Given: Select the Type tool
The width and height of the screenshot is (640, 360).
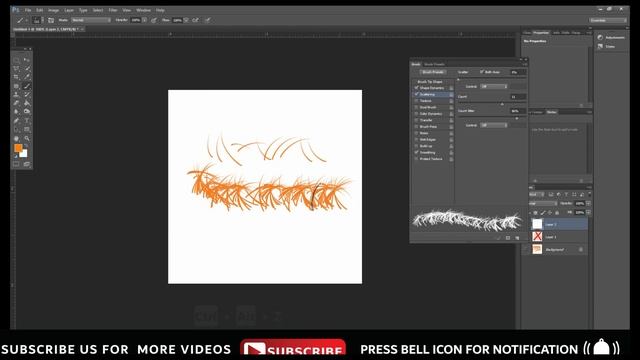Looking at the screenshot, I should click(x=27, y=121).
